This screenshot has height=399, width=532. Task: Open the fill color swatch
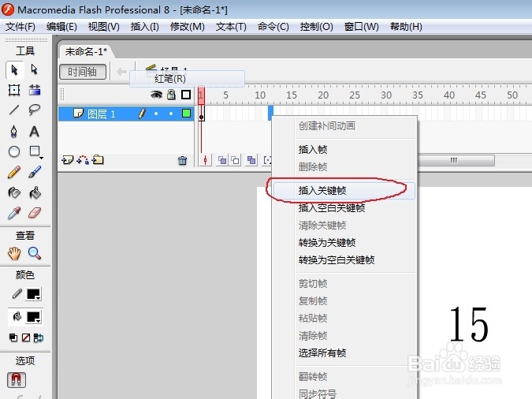coord(34,317)
